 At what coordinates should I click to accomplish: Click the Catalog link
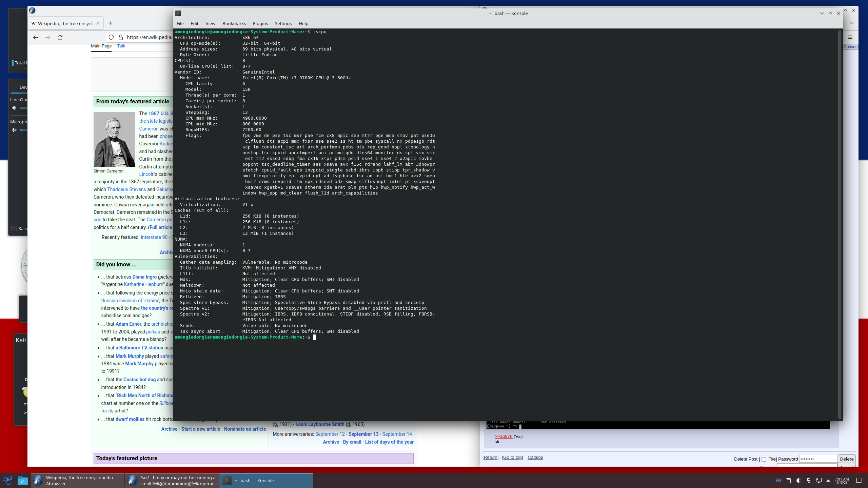(x=535, y=457)
